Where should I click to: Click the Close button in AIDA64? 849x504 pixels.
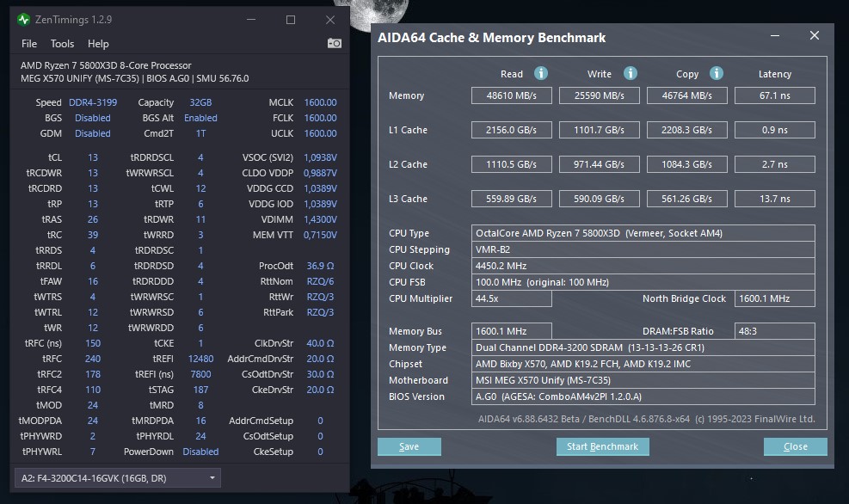796,446
